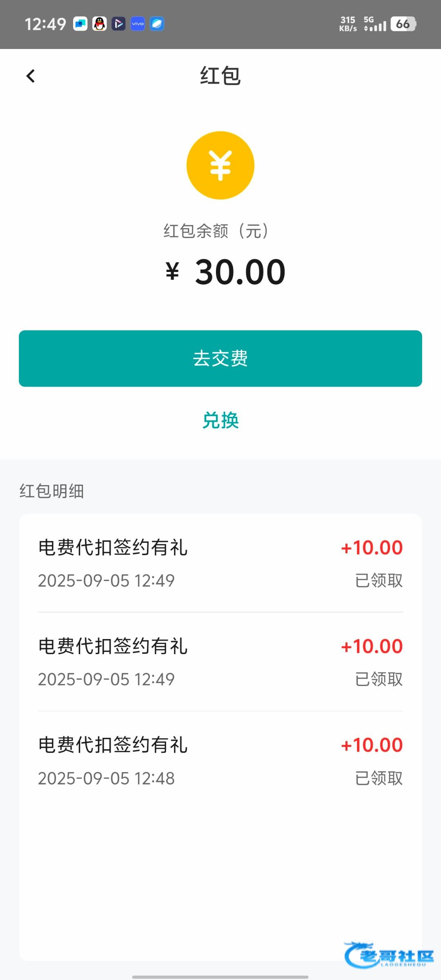441x980 pixels.
Task: Tap the dark play-arrow notification icon
Action: coord(118,24)
